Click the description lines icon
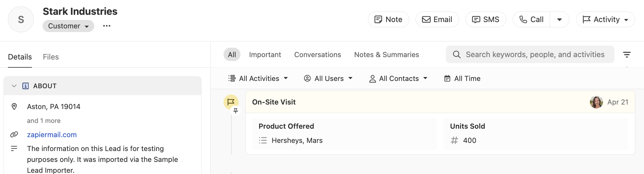The image size is (644, 174). click(14, 149)
